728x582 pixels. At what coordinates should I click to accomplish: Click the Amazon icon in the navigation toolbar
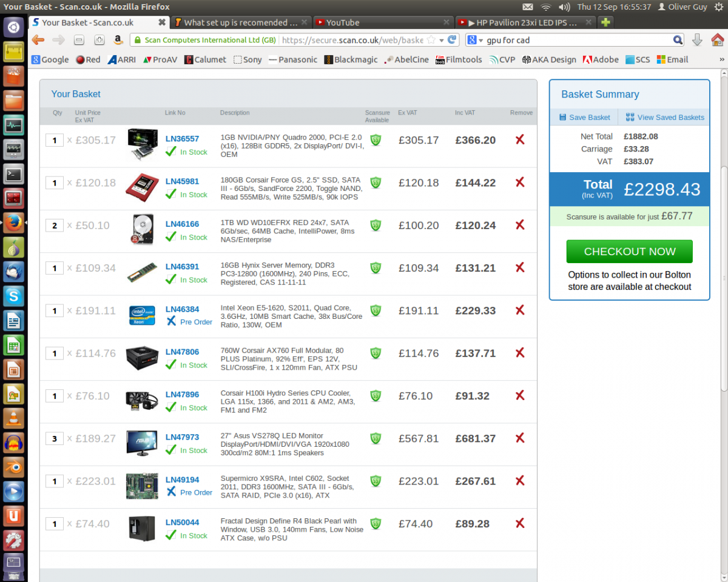coord(118,40)
